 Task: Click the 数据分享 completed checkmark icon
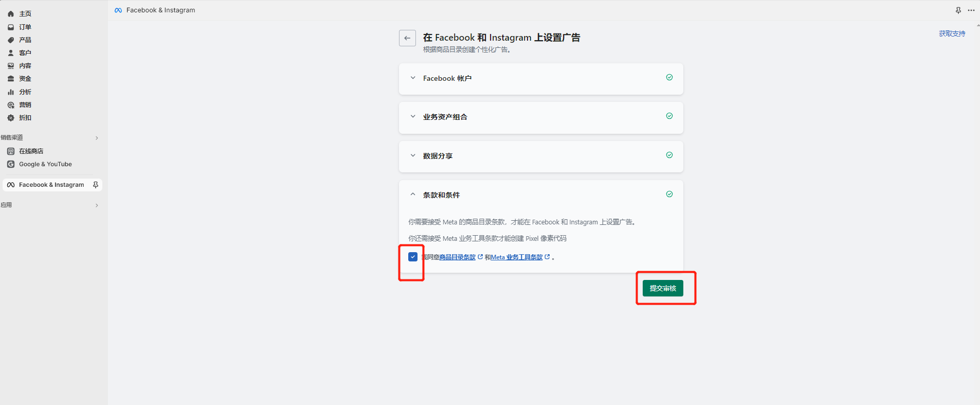[x=669, y=155]
